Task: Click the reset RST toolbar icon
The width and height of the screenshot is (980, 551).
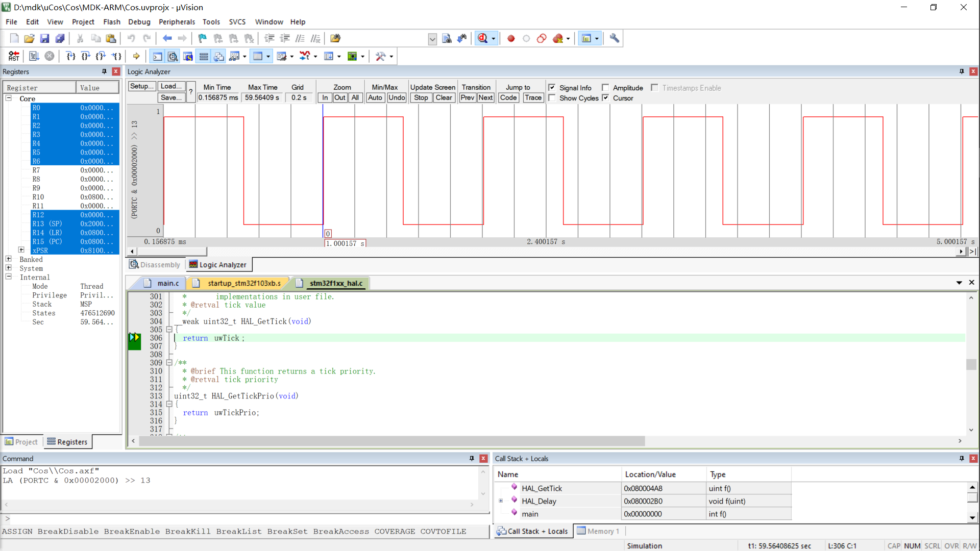Action: pos(13,56)
